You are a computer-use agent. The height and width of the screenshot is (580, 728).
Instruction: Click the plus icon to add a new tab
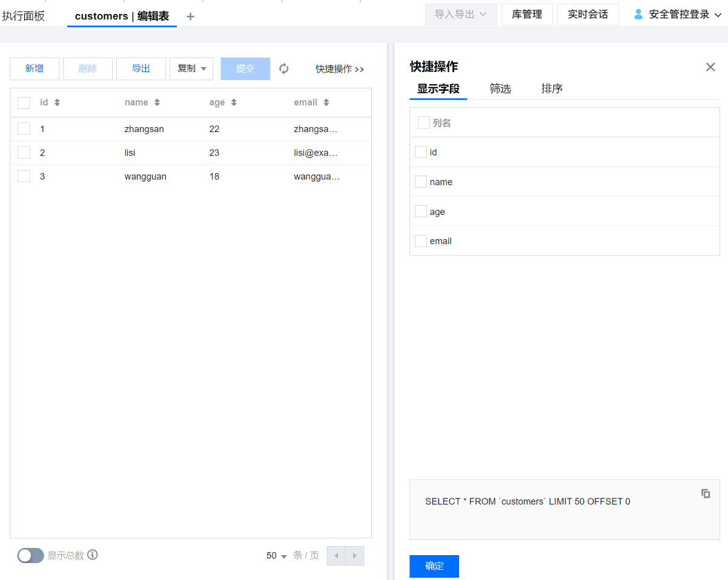point(190,16)
